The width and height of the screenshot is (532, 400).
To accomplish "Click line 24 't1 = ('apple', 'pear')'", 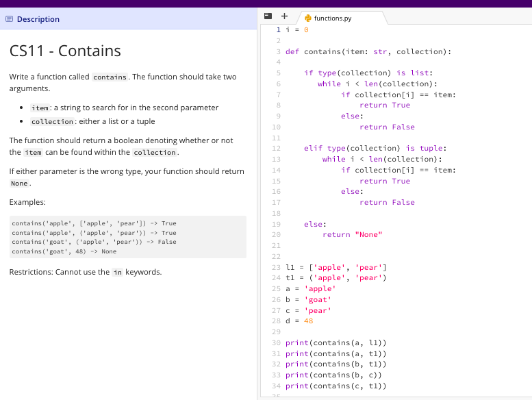I will click(x=336, y=278).
